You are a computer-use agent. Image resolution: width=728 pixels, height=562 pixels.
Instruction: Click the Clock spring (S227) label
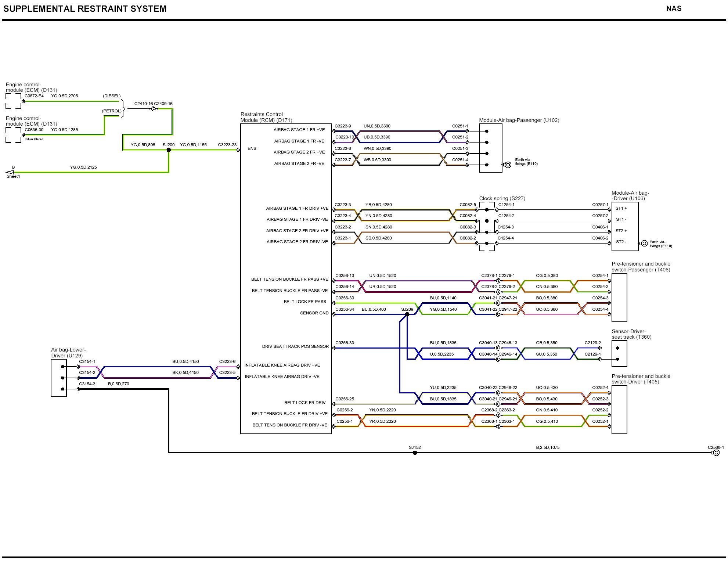coord(502,198)
